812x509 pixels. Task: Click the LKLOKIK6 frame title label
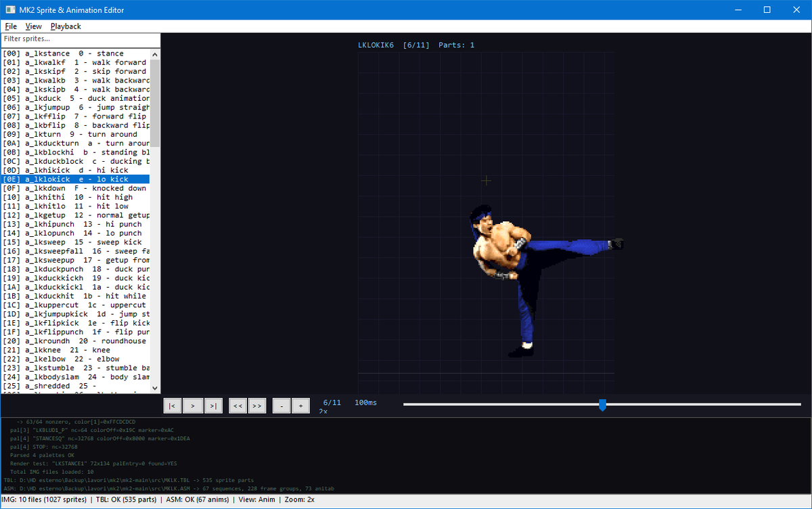tap(376, 45)
